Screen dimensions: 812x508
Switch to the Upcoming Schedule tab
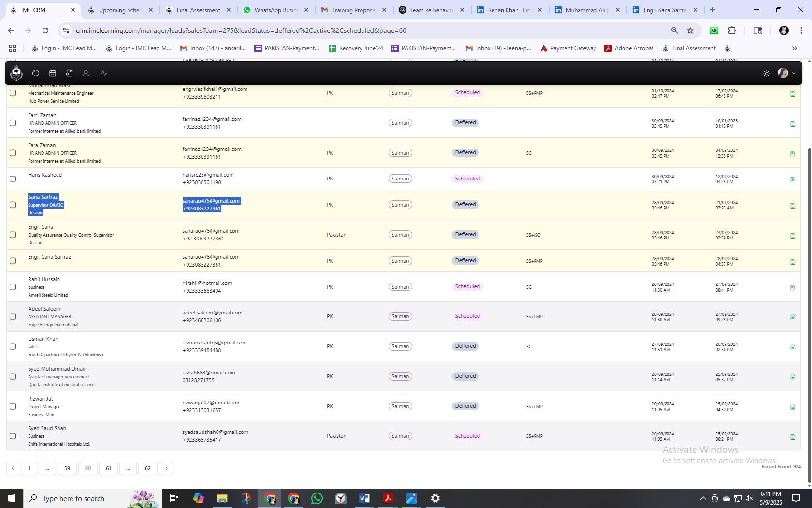(x=120, y=10)
